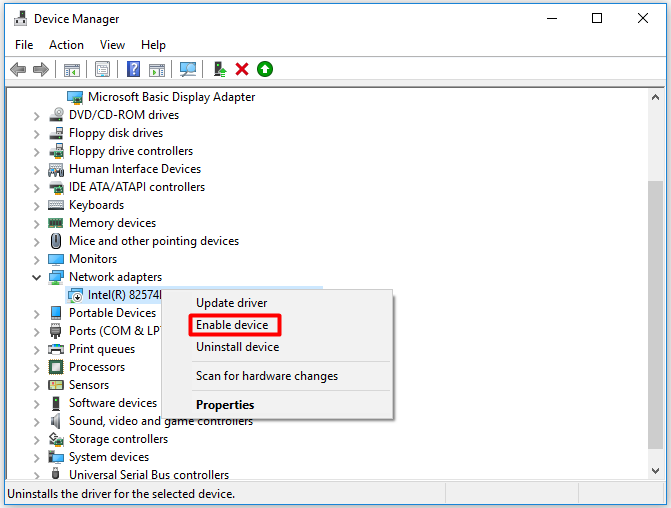This screenshot has height=508, width=671.
Task: Click the scrollbar down arrow
Action: (x=655, y=471)
